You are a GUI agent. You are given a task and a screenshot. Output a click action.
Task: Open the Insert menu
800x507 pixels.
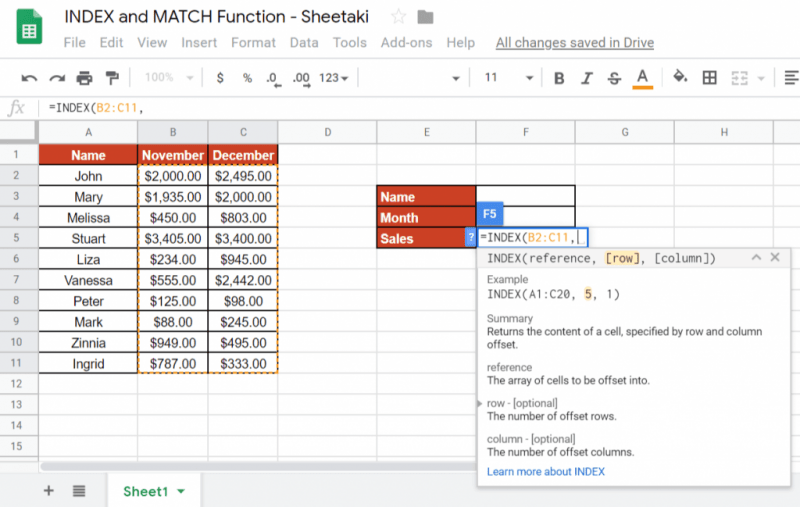click(x=199, y=42)
